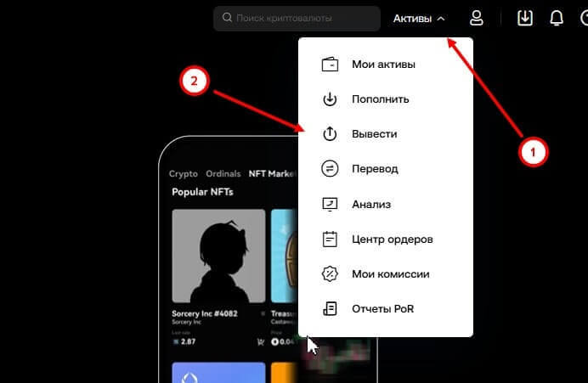
Task: Click the transfer arrows icon beside Перевод
Action: (x=330, y=169)
